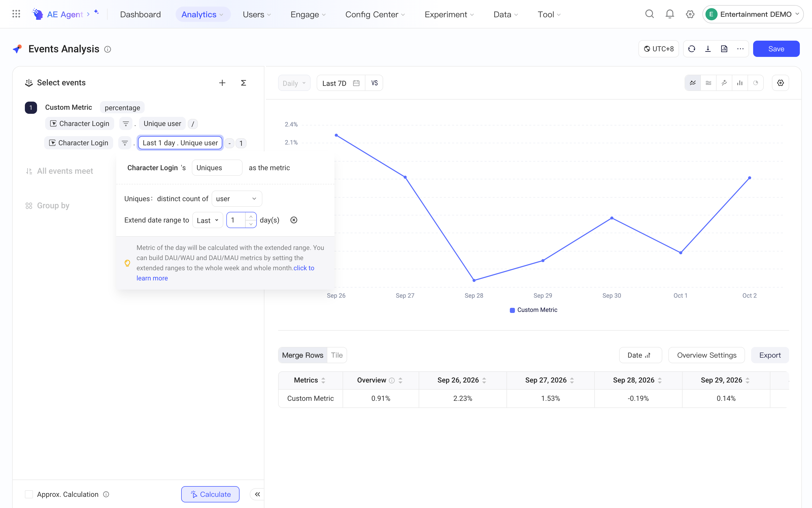812x508 pixels.
Task: Open the more options ellipsis menu
Action: point(740,49)
